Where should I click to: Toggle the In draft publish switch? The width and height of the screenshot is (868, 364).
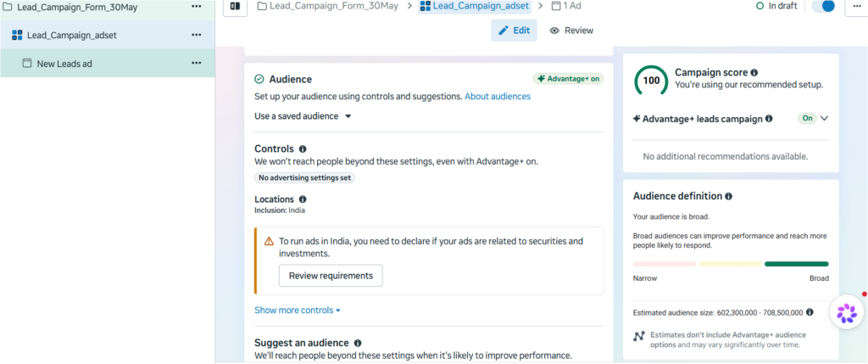click(823, 6)
